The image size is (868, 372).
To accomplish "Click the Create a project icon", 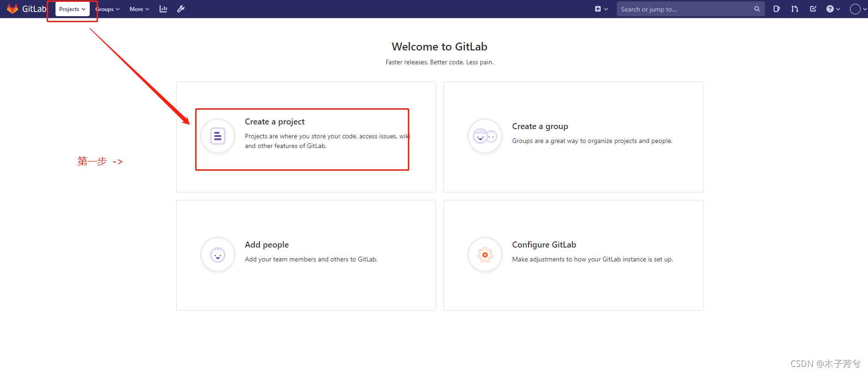I will [218, 136].
